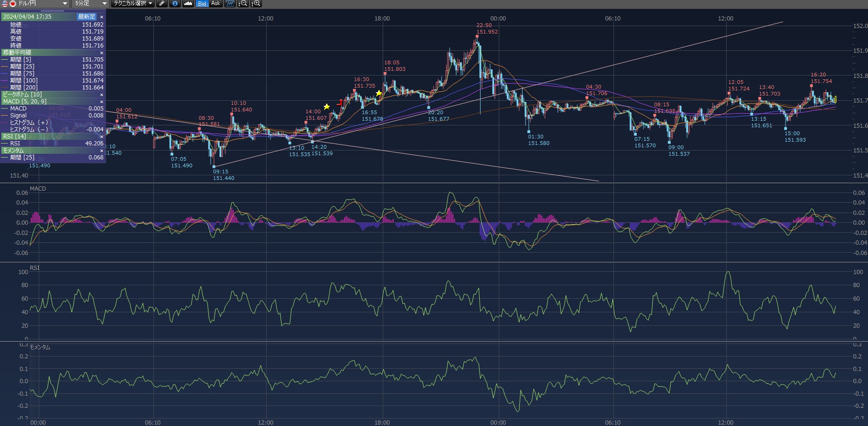
Task: Click the chart display settings icon
Action: coord(230,4)
